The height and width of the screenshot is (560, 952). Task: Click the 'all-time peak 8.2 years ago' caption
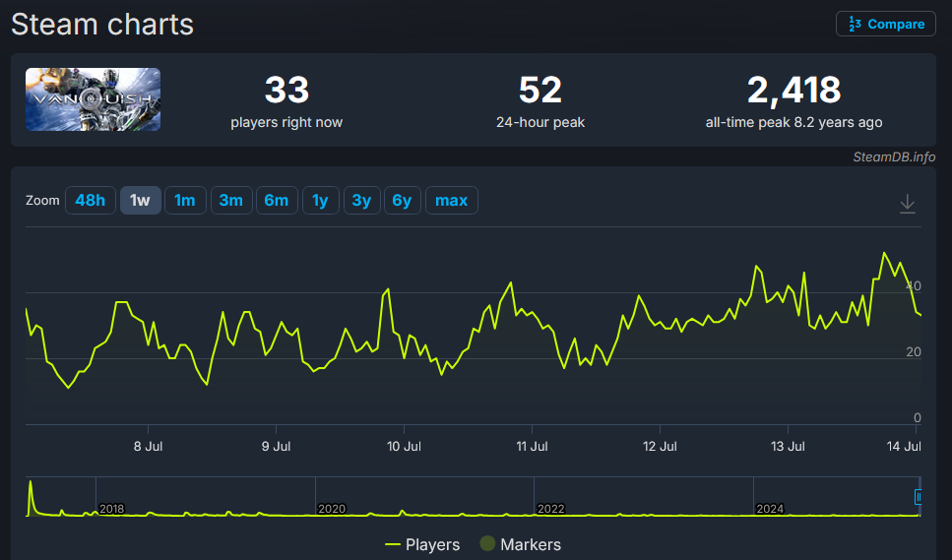[794, 123]
